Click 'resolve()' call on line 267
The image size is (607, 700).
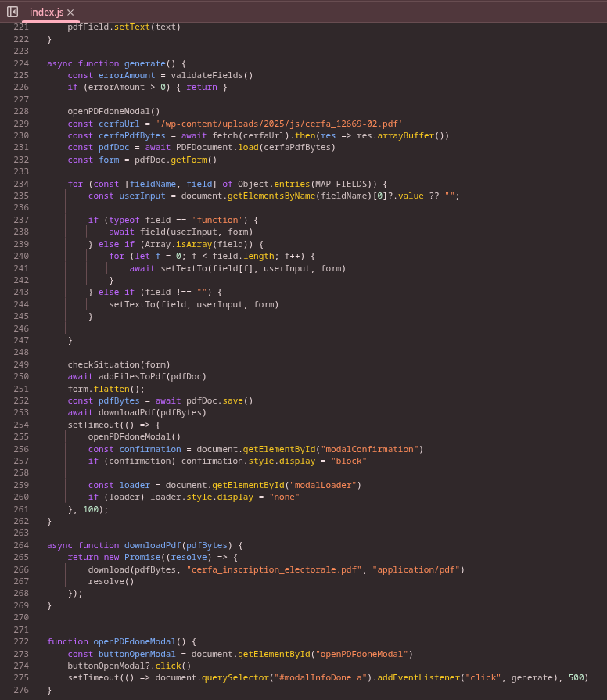111,581
